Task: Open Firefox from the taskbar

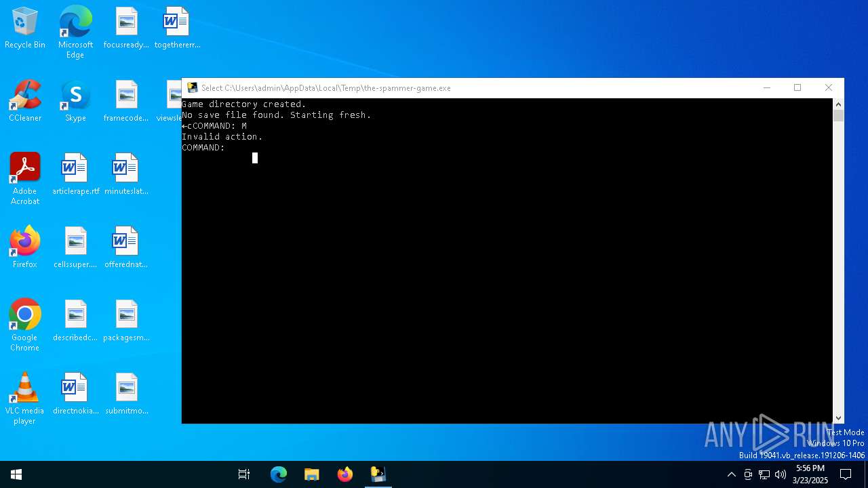Action: tap(344, 474)
